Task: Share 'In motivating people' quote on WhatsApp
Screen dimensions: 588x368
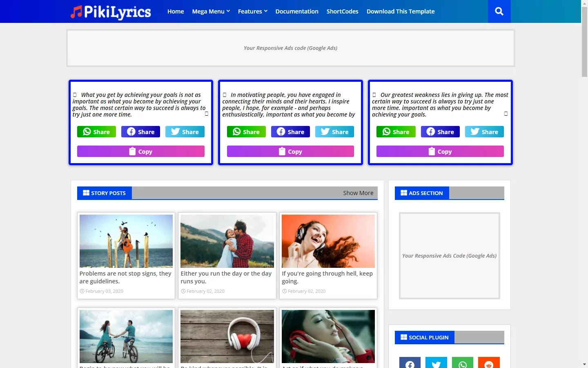Action: [x=246, y=132]
